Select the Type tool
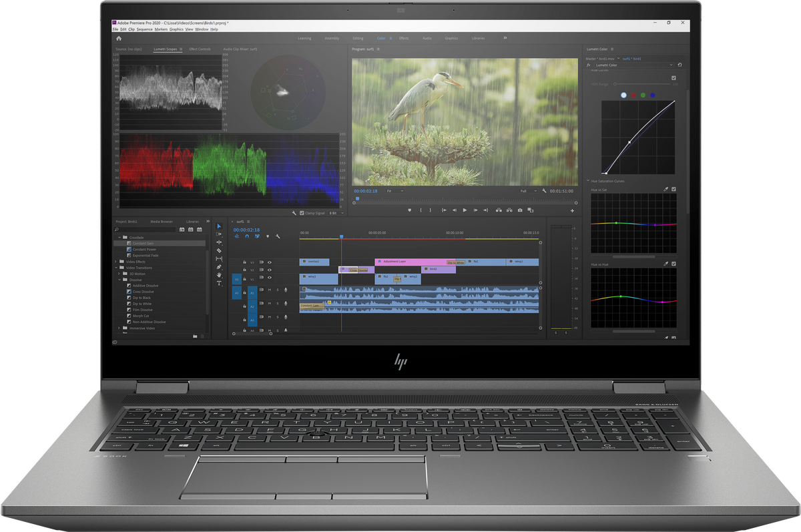This screenshot has height=532, width=801. click(x=219, y=283)
